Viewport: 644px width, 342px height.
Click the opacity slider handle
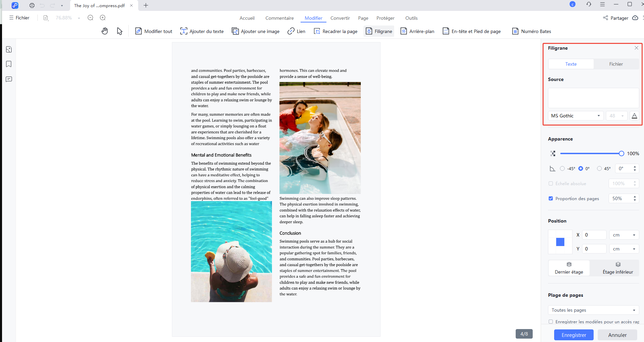[622, 153]
